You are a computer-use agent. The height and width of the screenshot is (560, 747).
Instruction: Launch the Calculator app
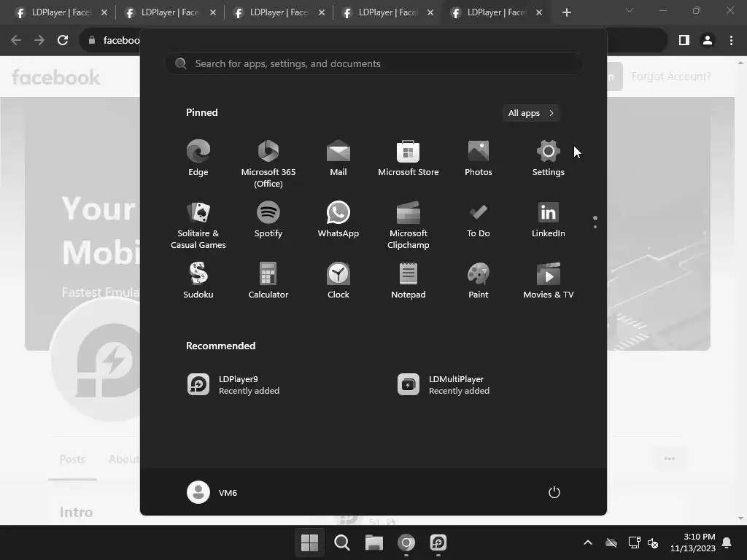click(x=268, y=280)
